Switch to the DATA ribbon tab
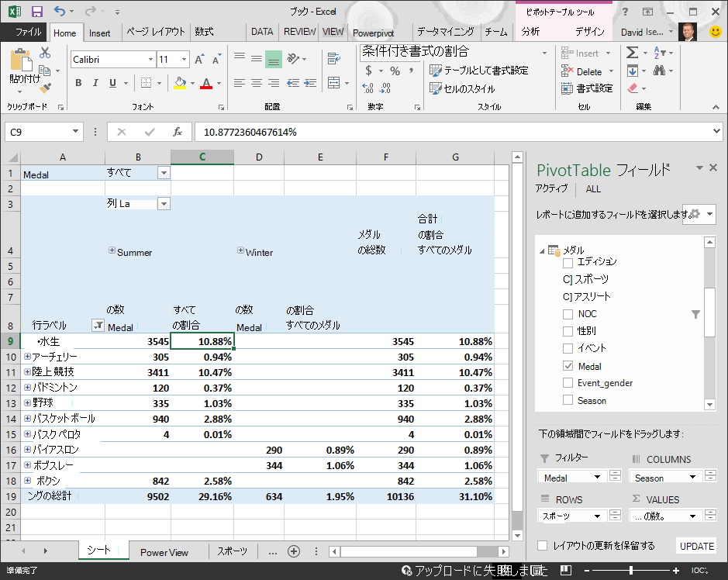The width and height of the screenshot is (728, 580). pyautogui.click(x=262, y=32)
